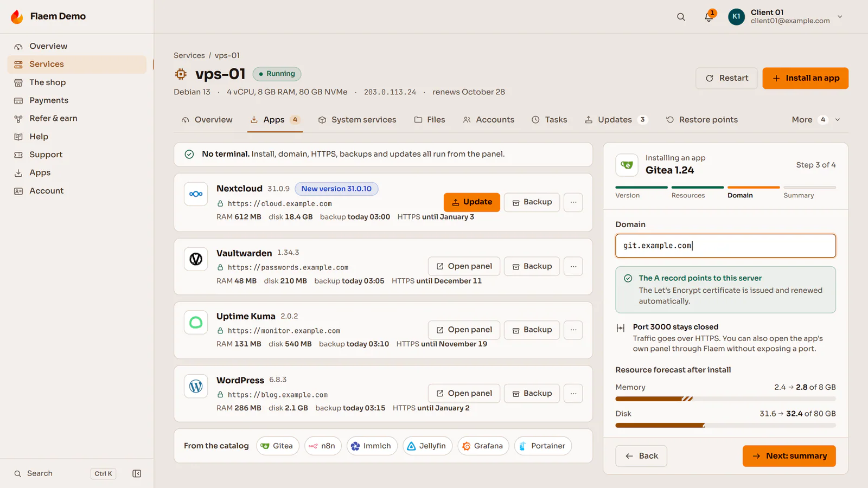Open Account in the sidebar
Viewport: 868px width, 488px height.
coord(77,191)
